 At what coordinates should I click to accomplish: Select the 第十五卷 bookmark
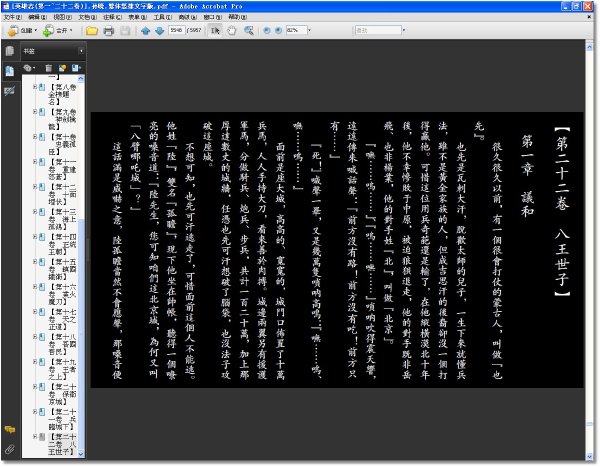[x=62, y=269]
